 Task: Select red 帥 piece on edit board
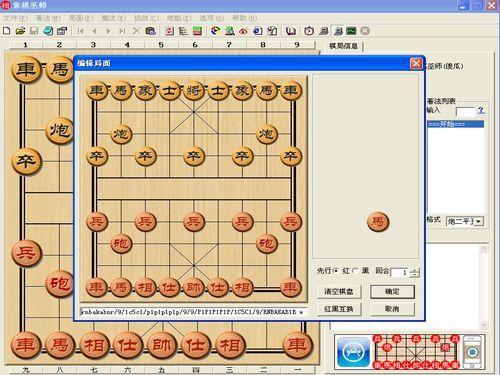pyautogui.click(x=193, y=287)
